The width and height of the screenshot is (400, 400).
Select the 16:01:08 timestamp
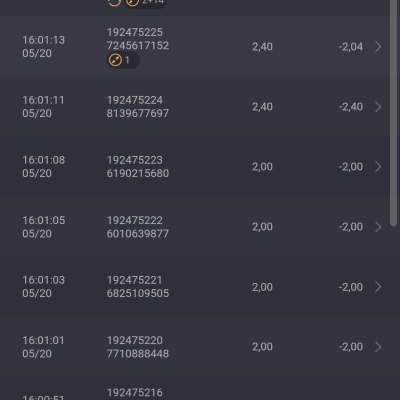(x=44, y=160)
